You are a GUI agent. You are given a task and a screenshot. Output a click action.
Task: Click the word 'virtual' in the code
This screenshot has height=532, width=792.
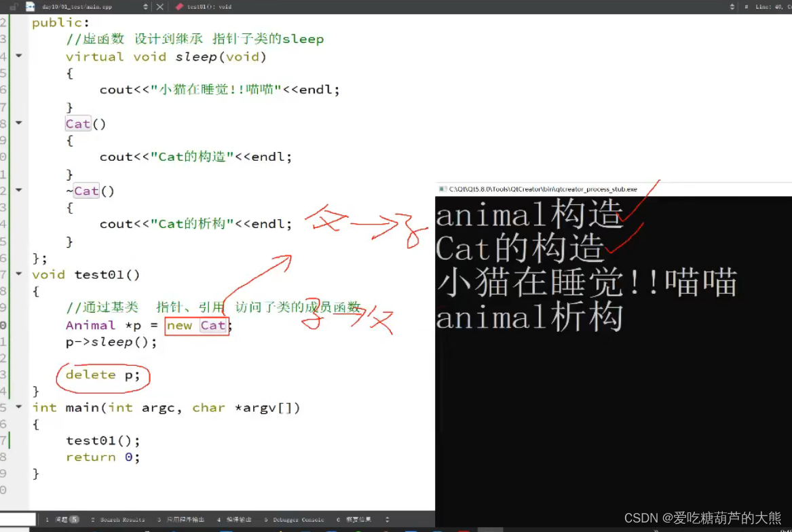[x=94, y=56]
